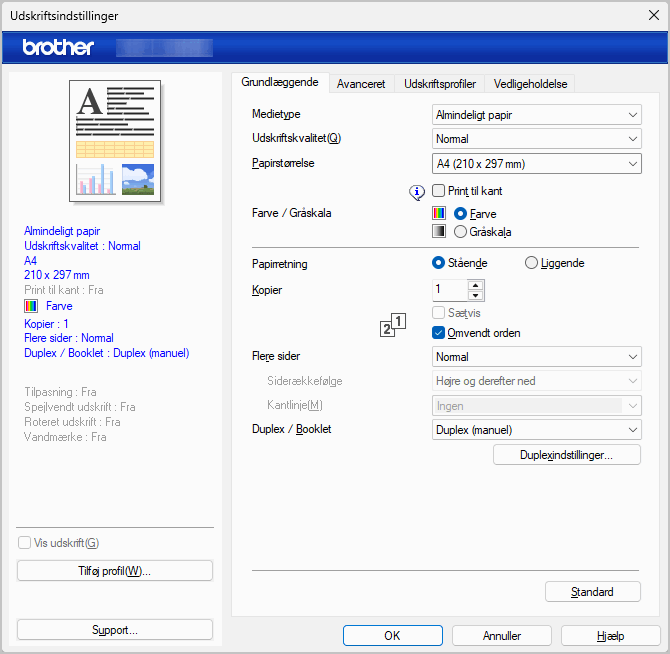670x654 pixels.
Task: Open the Kantlinje dropdown
Action: pyautogui.click(x=536, y=405)
